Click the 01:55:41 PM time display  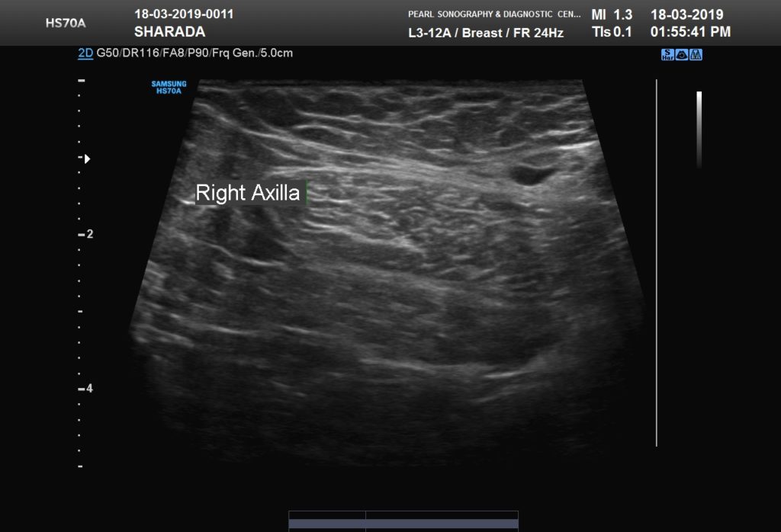tap(690, 32)
